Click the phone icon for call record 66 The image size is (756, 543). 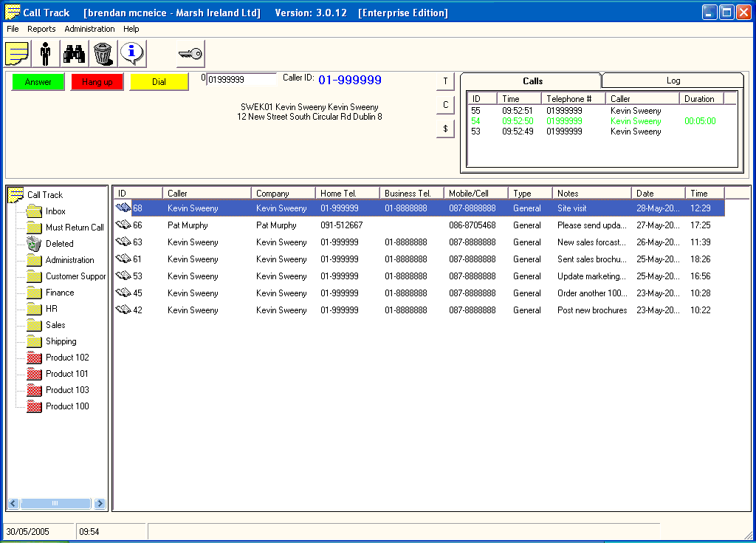click(123, 225)
